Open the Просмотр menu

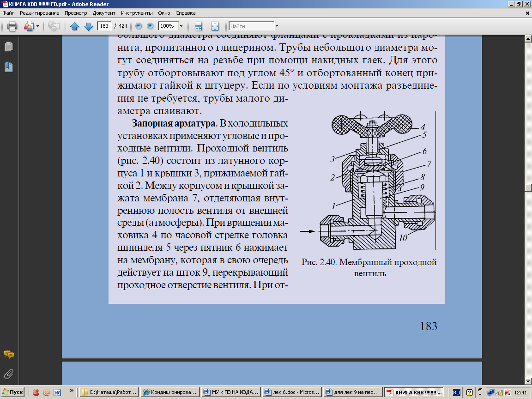pyautogui.click(x=76, y=13)
